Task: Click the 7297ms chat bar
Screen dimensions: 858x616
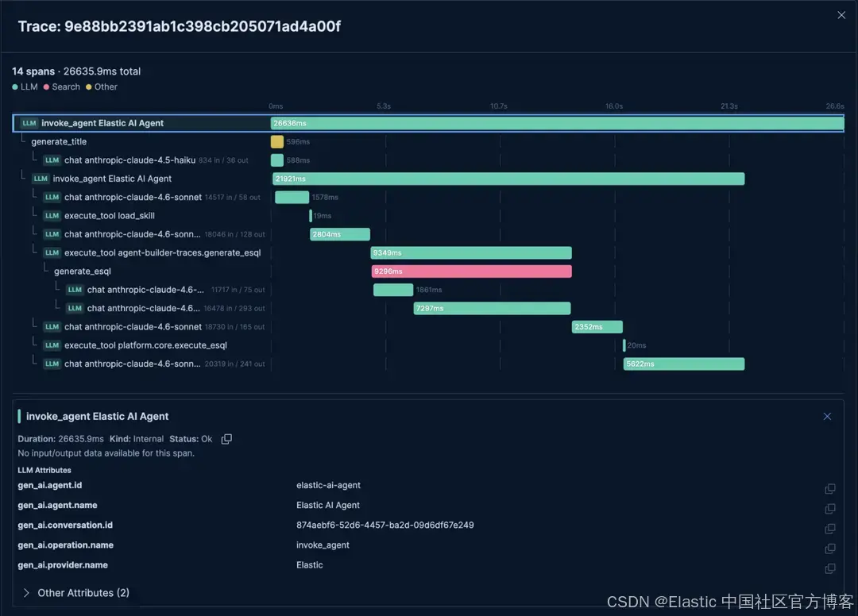Action: point(492,308)
